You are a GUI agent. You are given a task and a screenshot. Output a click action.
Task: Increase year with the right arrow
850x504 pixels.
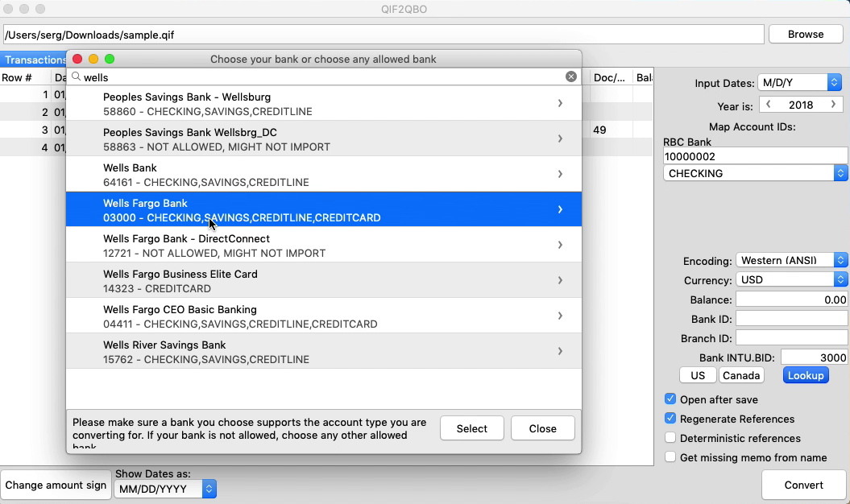[833, 105]
